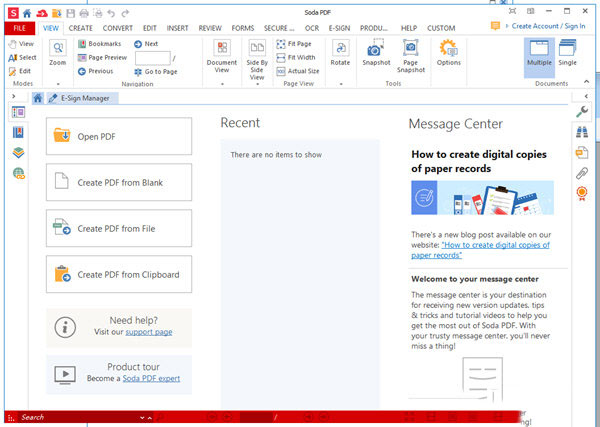Switch to Multiple documents mode
The width and height of the screenshot is (600, 427).
pos(539,55)
